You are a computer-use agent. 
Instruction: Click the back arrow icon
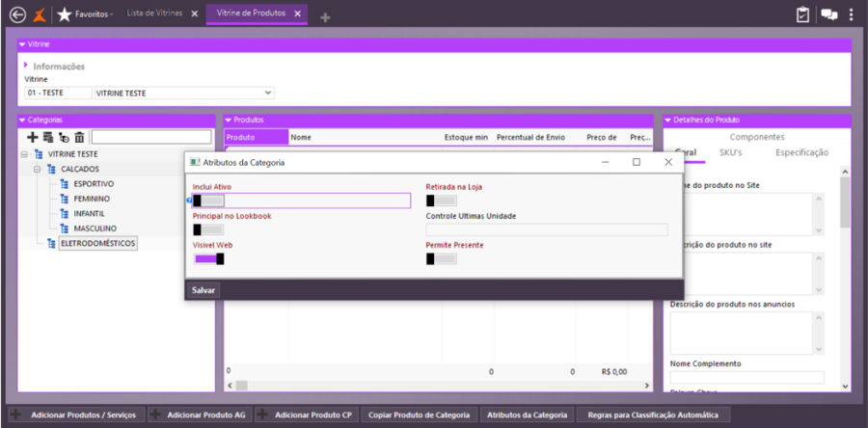pyautogui.click(x=17, y=14)
